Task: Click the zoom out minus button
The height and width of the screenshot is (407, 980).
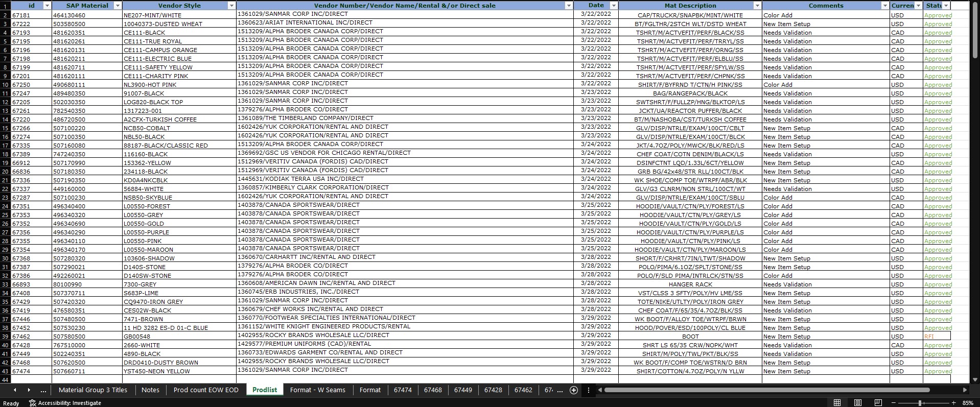Action: point(894,403)
